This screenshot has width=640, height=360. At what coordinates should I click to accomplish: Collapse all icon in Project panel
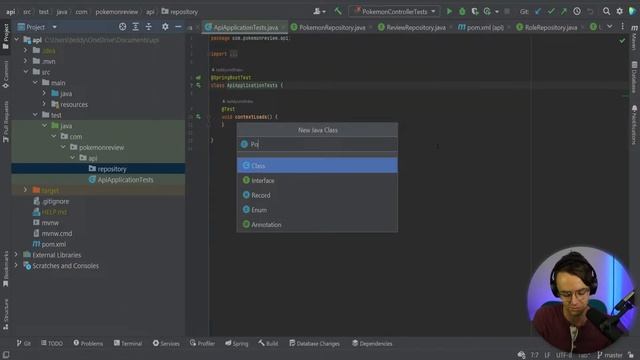point(149,27)
